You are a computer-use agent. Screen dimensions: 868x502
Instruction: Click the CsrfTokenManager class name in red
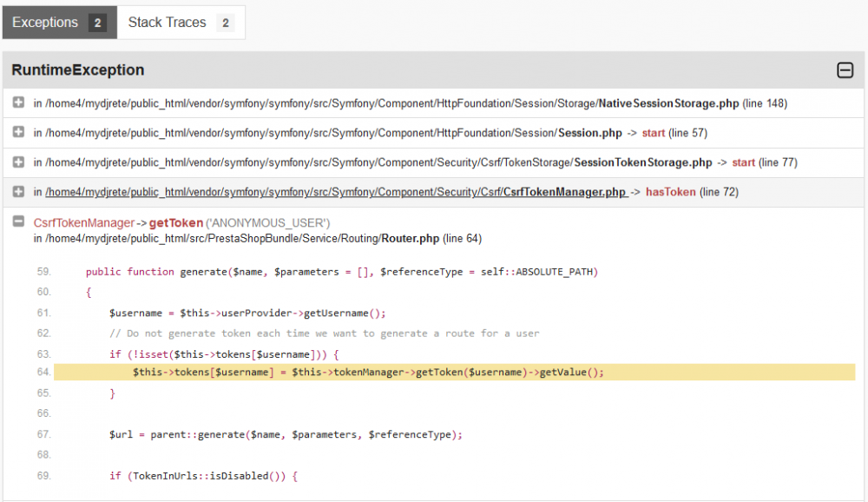[83, 222]
